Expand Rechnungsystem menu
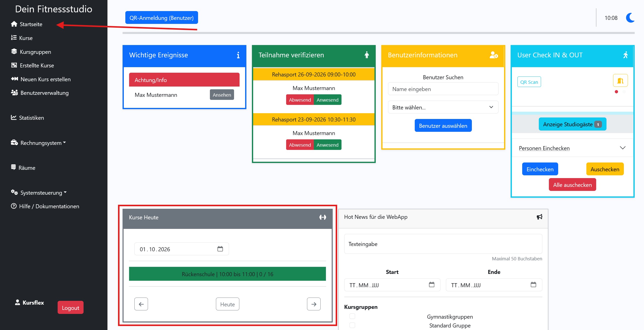Viewport: 644px width, 330px height. [x=39, y=143]
